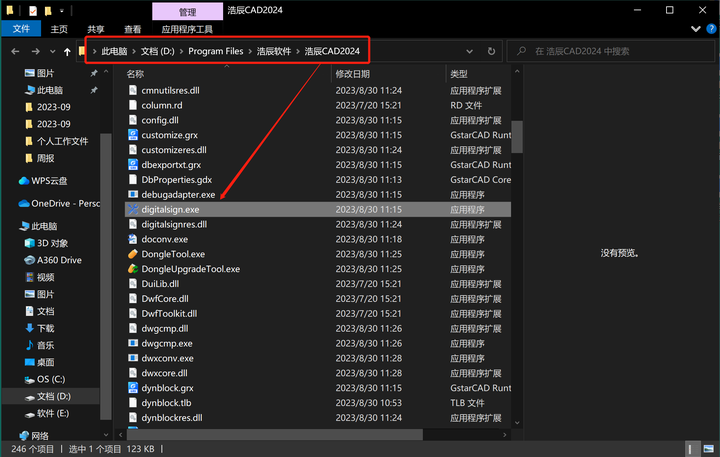Screen dimensions: 720x457
Task: Expand the recent locations dropdown arrow
Action: tap(52, 51)
